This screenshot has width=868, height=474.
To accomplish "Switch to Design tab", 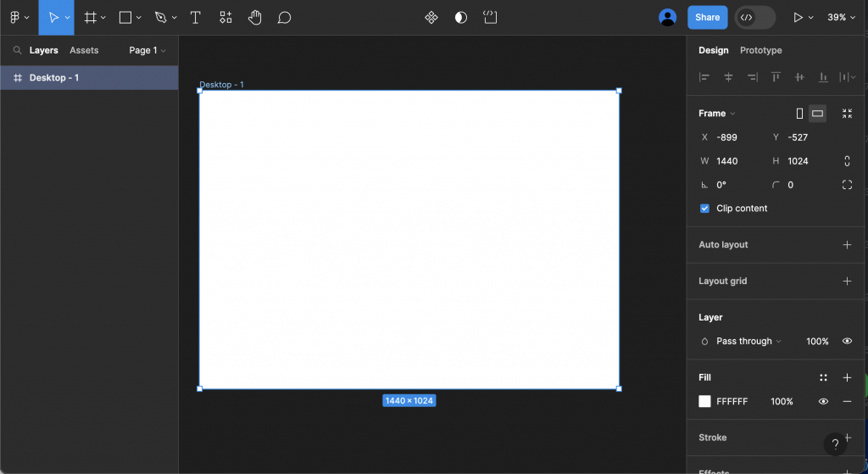I will (x=714, y=50).
